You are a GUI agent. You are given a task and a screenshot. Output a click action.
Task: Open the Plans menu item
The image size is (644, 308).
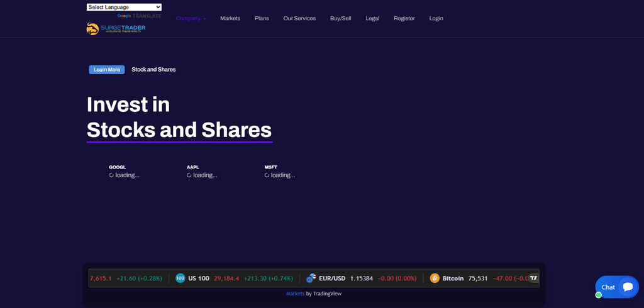[x=262, y=18]
